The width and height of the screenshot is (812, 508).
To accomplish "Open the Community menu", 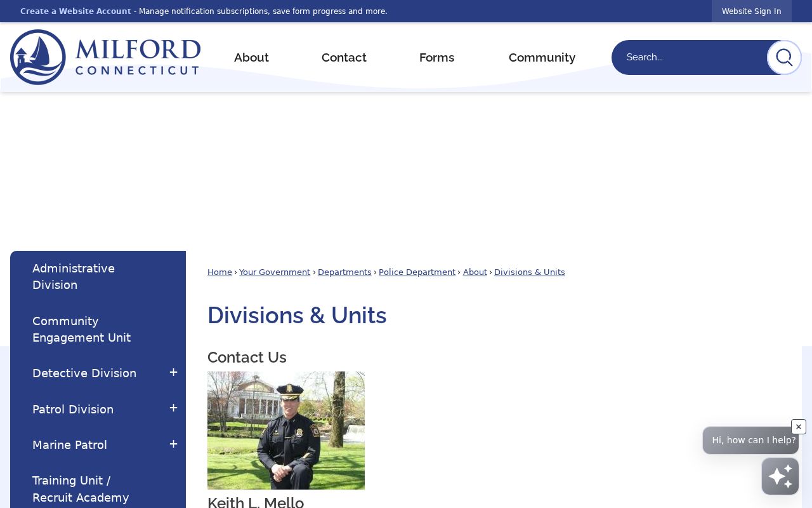I will click(x=542, y=58).
